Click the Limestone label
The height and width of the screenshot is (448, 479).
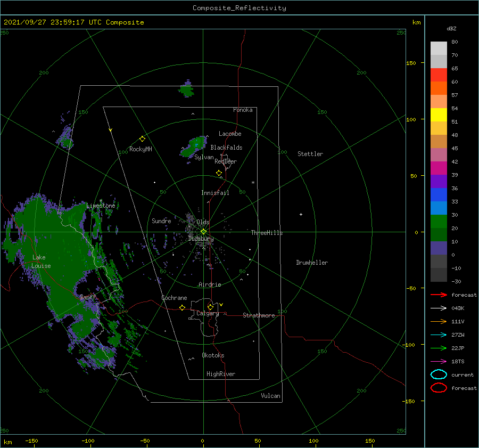click(101, 206)
